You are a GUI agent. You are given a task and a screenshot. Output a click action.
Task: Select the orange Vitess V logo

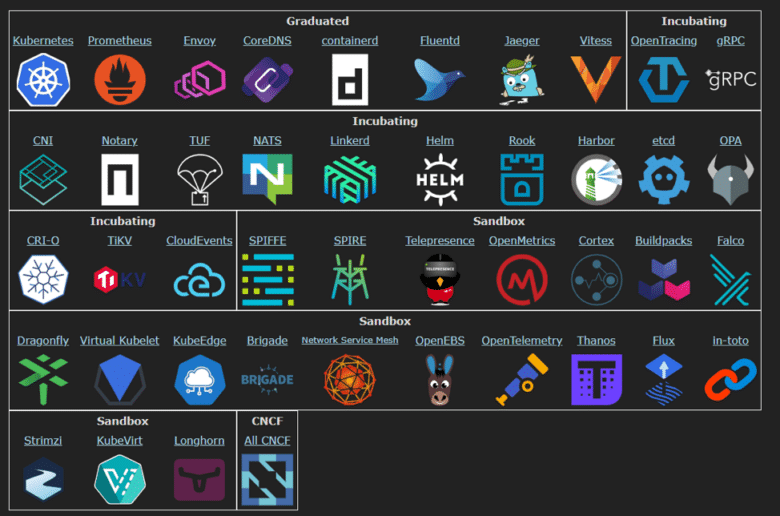click(596, 80)
